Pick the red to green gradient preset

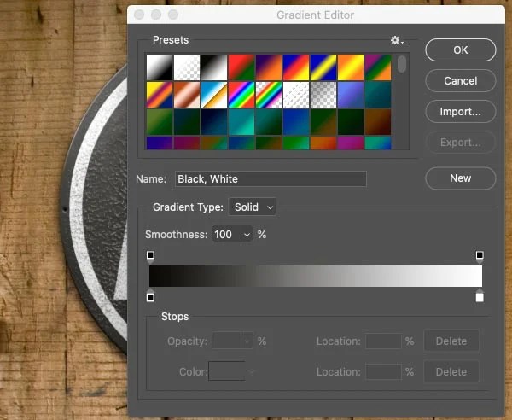point(241,67)
